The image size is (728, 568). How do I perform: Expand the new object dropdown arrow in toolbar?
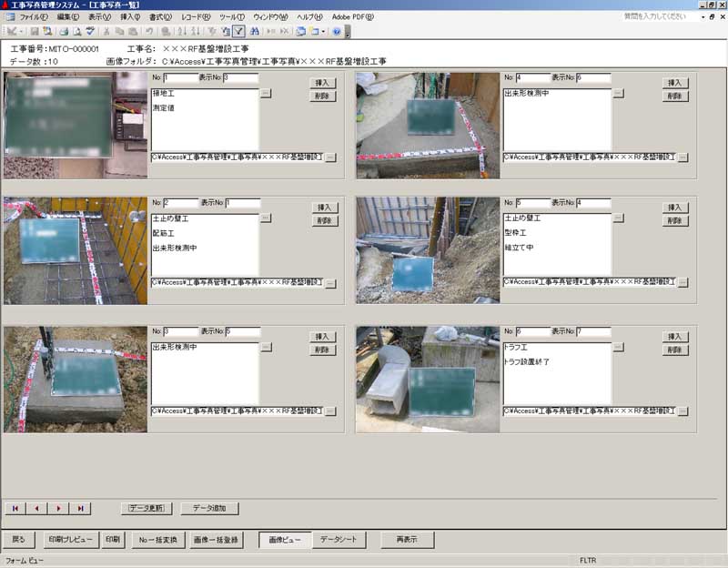323,31
